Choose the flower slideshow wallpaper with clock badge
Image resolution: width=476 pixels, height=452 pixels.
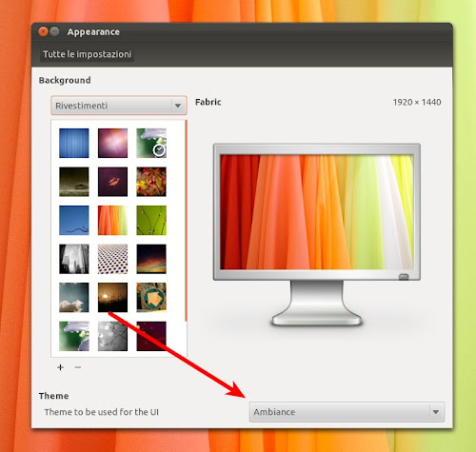pos(151,143)
